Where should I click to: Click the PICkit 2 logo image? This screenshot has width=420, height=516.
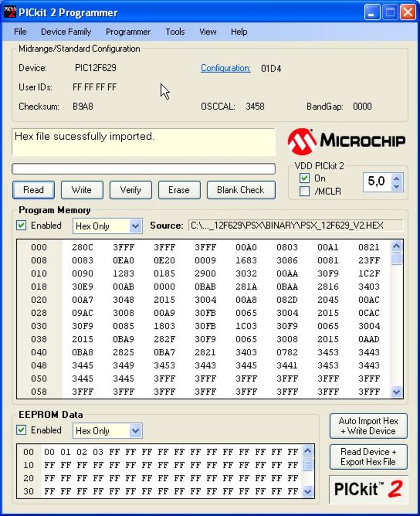point(368,489)
